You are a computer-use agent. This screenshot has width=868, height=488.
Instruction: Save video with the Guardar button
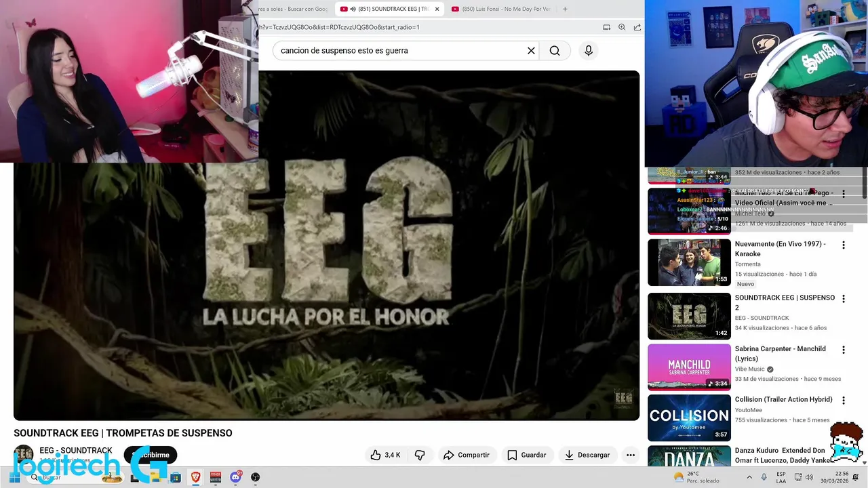click(x=526, y=455)
